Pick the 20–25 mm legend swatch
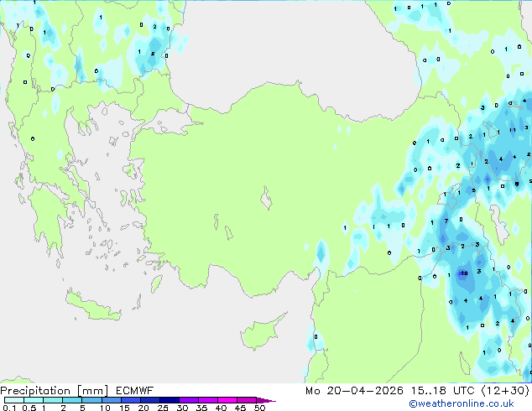This screenshot has width=532, height=411. click(149, 400)
